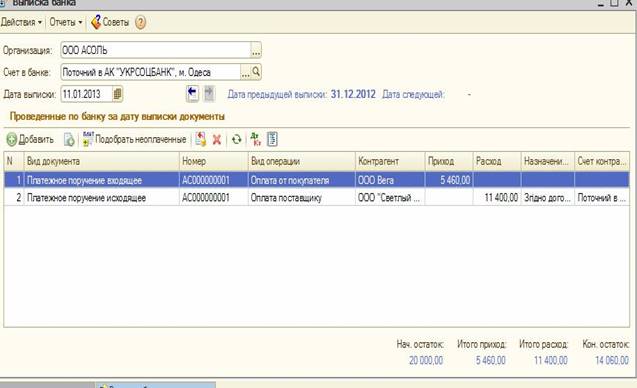Click the red X delete icon

[217, 140]
